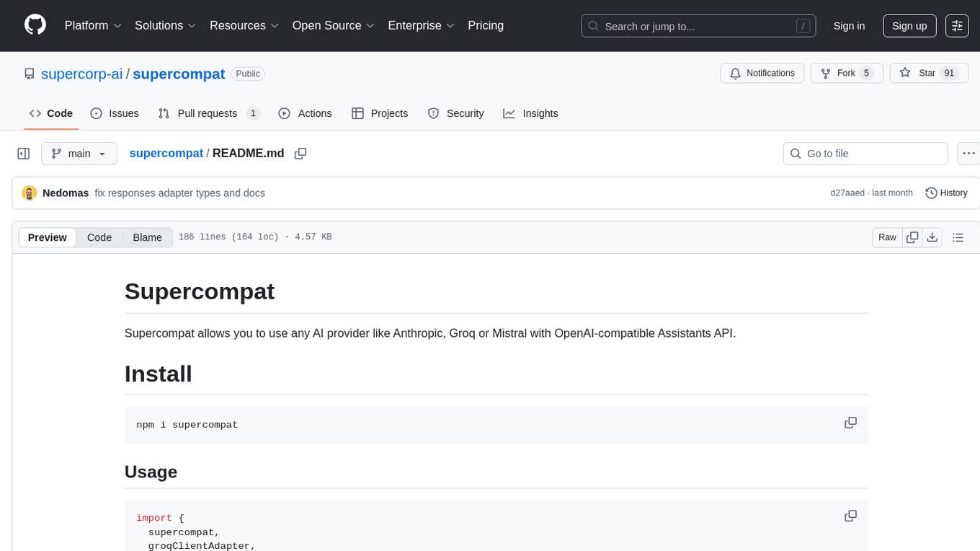The image size is (980, 551).
Task: Open more file actions ellipsis menu
Action: (968, 154)
